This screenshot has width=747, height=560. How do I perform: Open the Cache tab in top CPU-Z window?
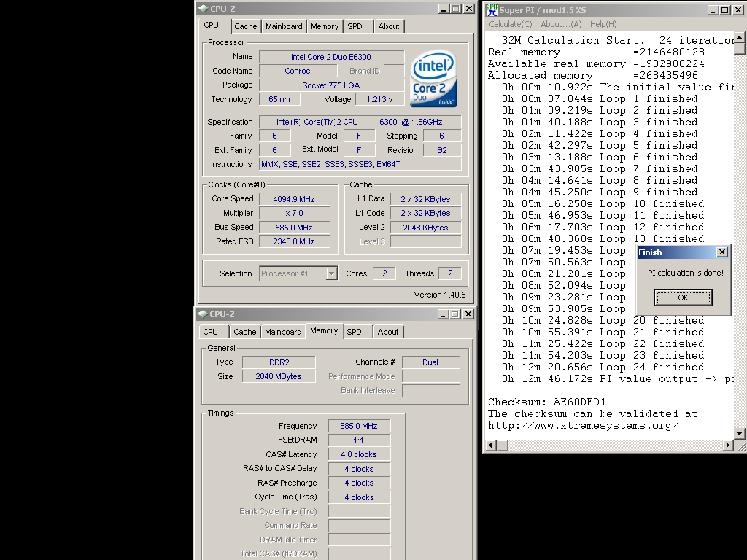245,26
